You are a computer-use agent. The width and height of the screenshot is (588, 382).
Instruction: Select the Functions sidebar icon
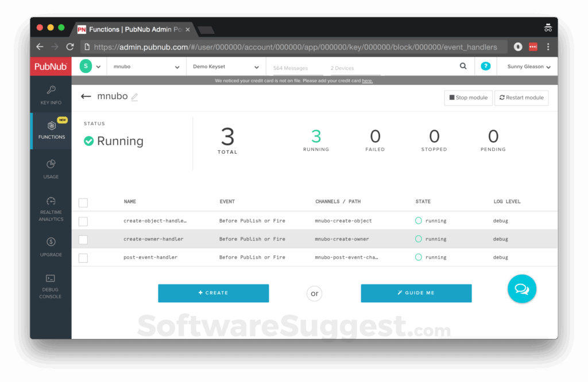51,132
